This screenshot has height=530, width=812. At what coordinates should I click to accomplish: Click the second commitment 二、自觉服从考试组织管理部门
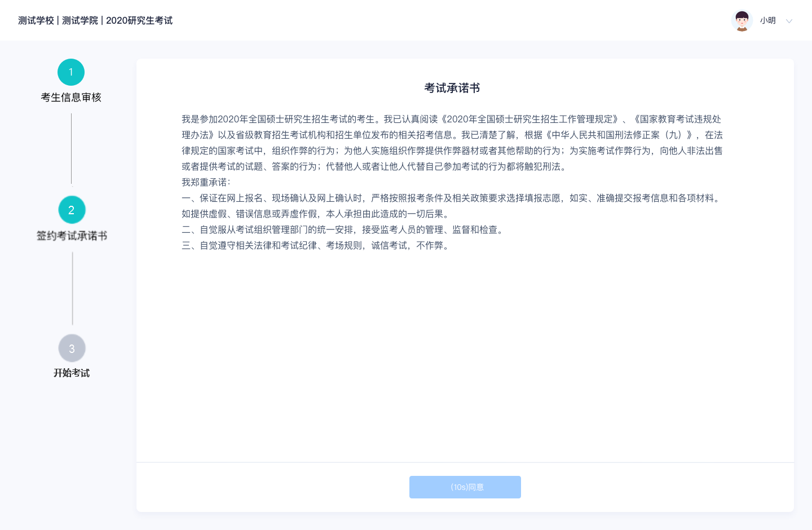(x=343, y=229)
